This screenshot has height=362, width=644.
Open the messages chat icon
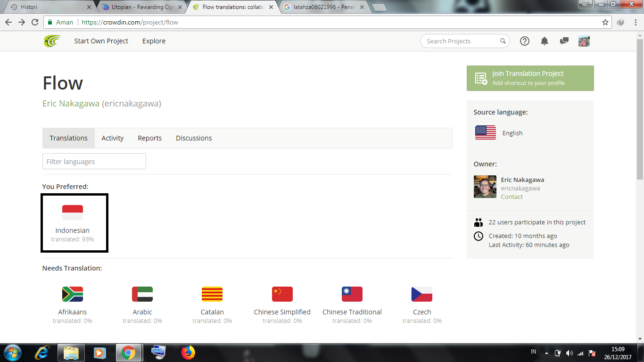tap(564, 41)
